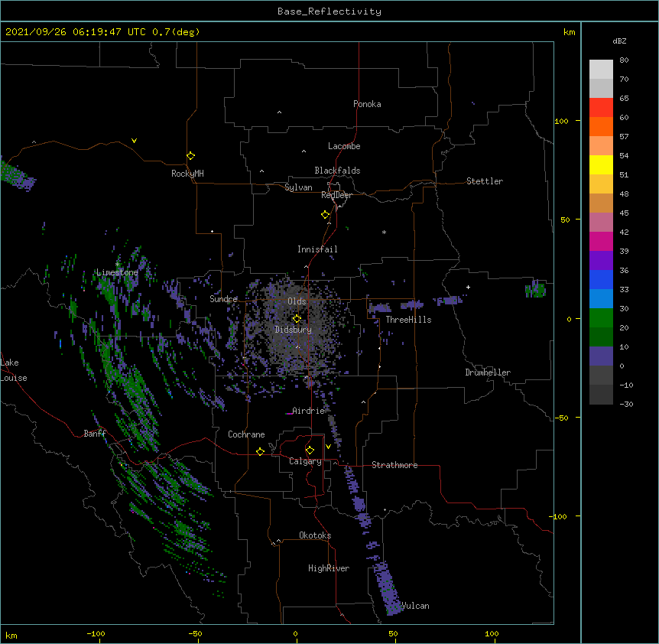Click the 0 tick label on bottom axis
Image resolution: width=659 pixels, height=644 pixels.
[x=295, y=633]
